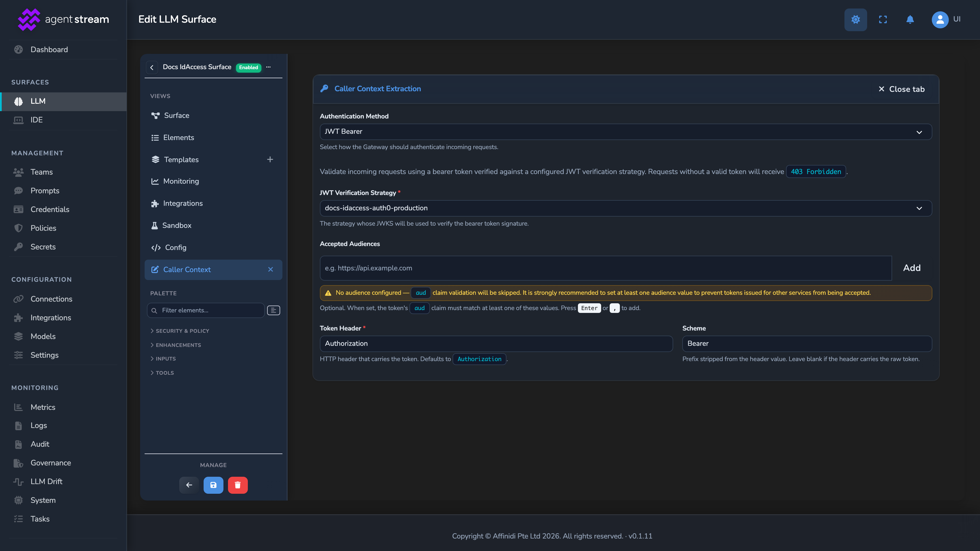Enter fullscreen mode via the top bar icon
This screenshot has height=551, width=980.
tap(883, 19)
